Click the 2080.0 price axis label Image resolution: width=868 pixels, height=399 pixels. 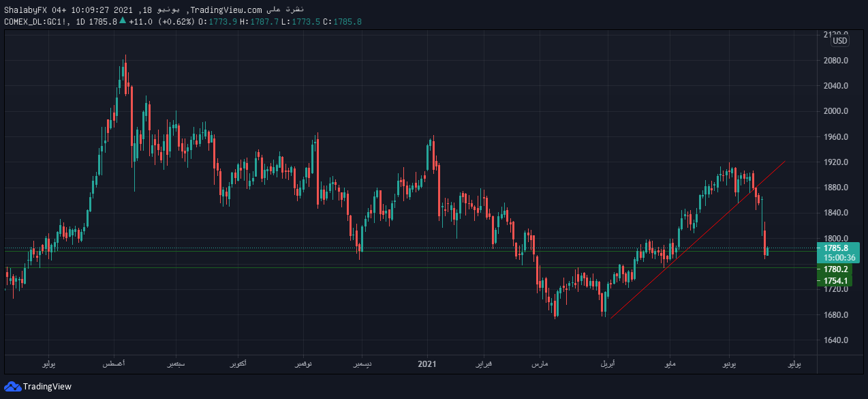[835, 61]
